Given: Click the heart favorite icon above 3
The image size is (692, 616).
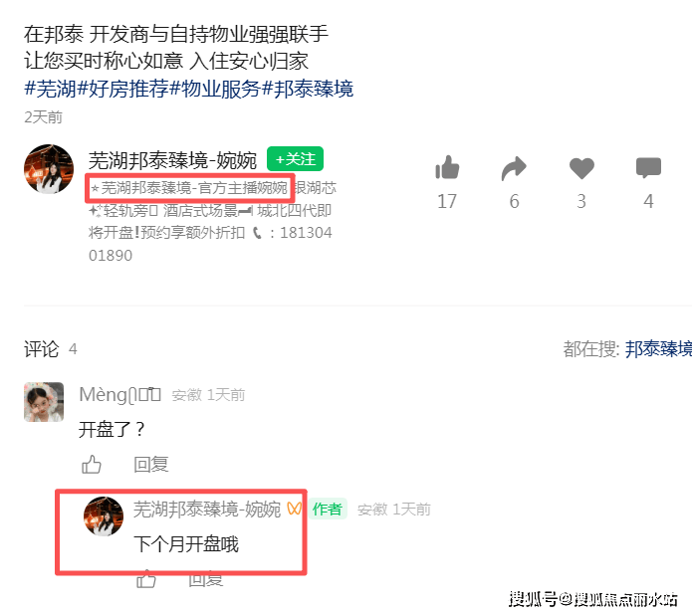Looking at the screenshot, I should 581,168.
